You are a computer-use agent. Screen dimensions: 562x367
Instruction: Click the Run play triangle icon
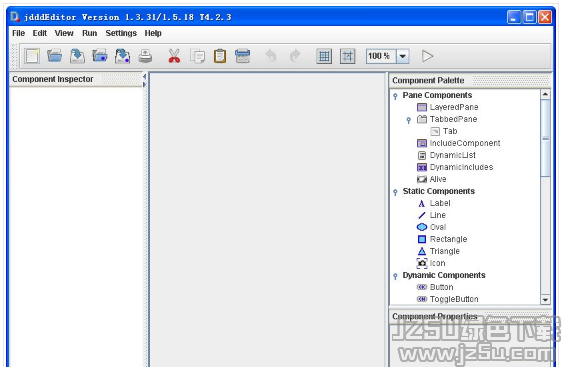tap(427, 56)
